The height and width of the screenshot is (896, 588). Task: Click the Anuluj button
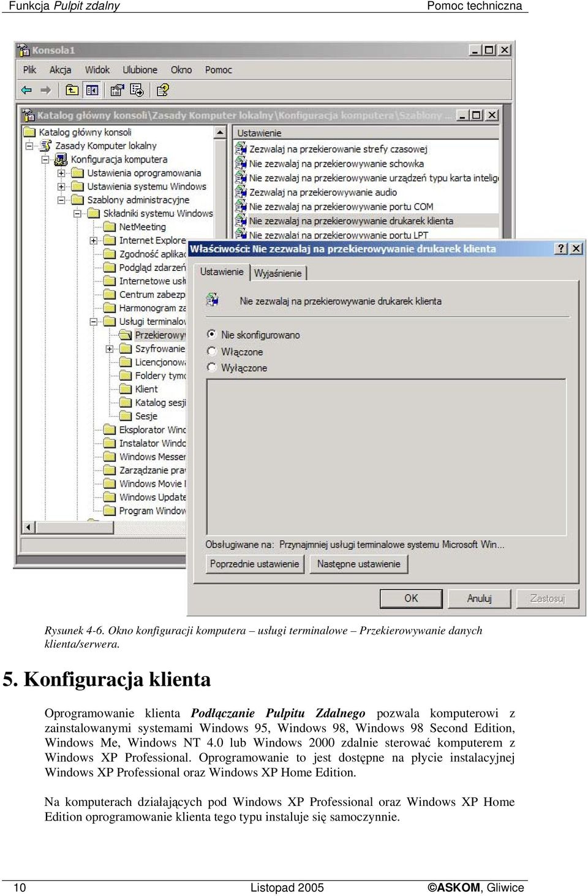[480, 598]
